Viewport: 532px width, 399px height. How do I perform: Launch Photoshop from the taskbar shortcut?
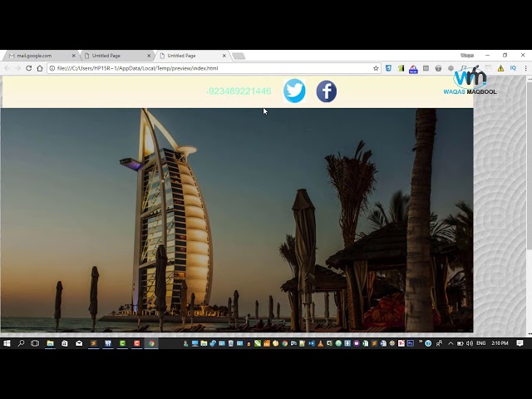(410, 343)
